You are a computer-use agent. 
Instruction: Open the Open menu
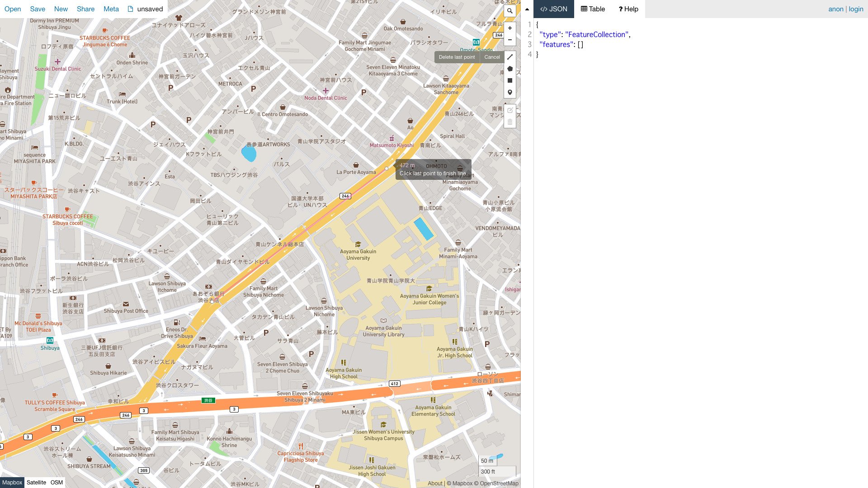click(x=13, y=9)
